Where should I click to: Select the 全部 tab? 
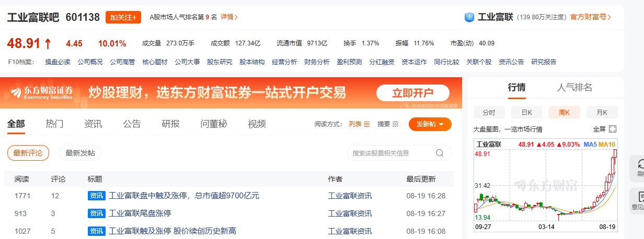point(16,124)
